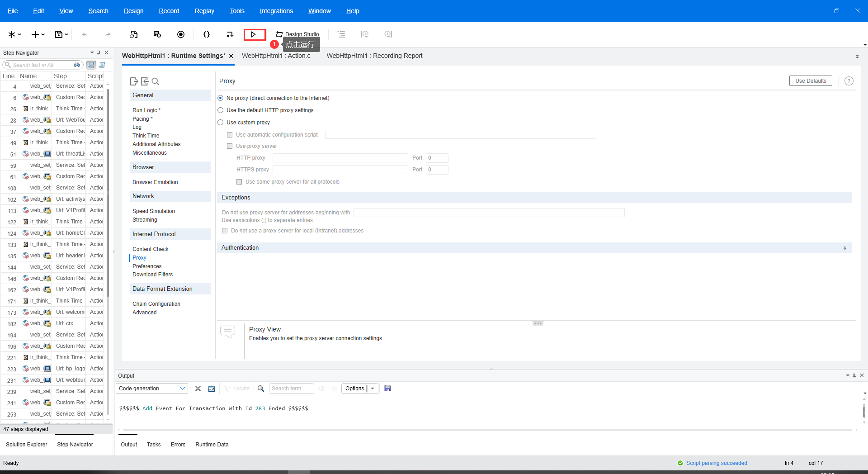Click the asterisk new-script icon
The image size is (868, 474).
(x=12, y=34)
